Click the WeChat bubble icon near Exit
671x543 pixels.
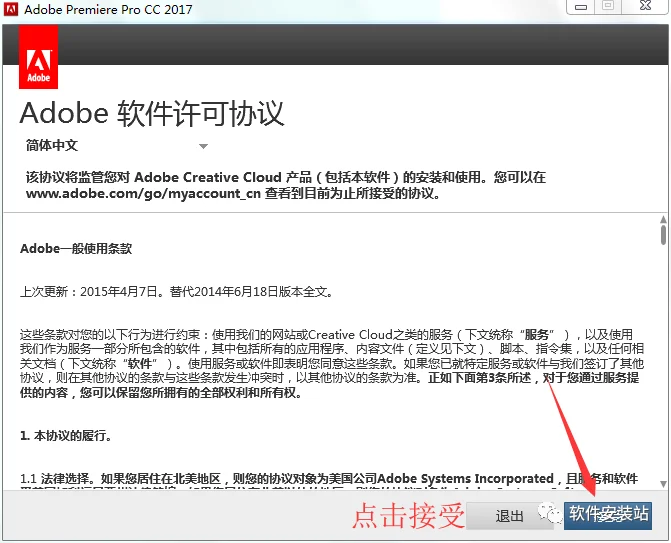[x=549, y=513]
